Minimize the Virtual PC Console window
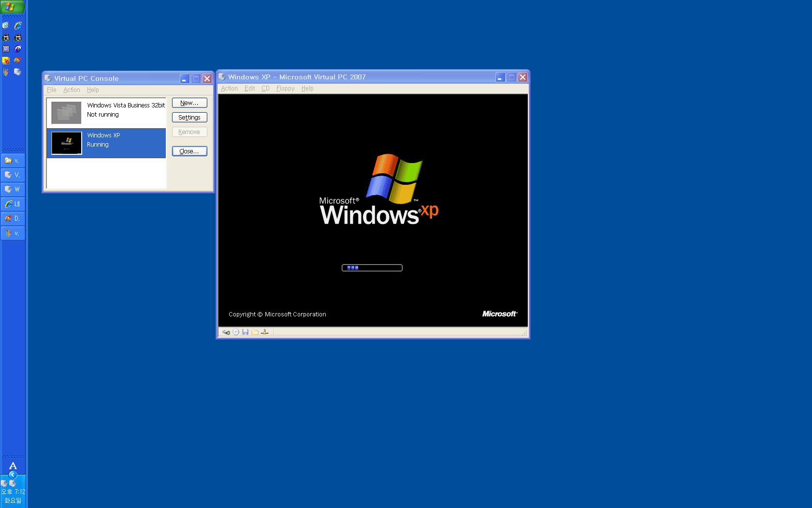This screenshot has height=508, width=812. (x=184, y=78)
